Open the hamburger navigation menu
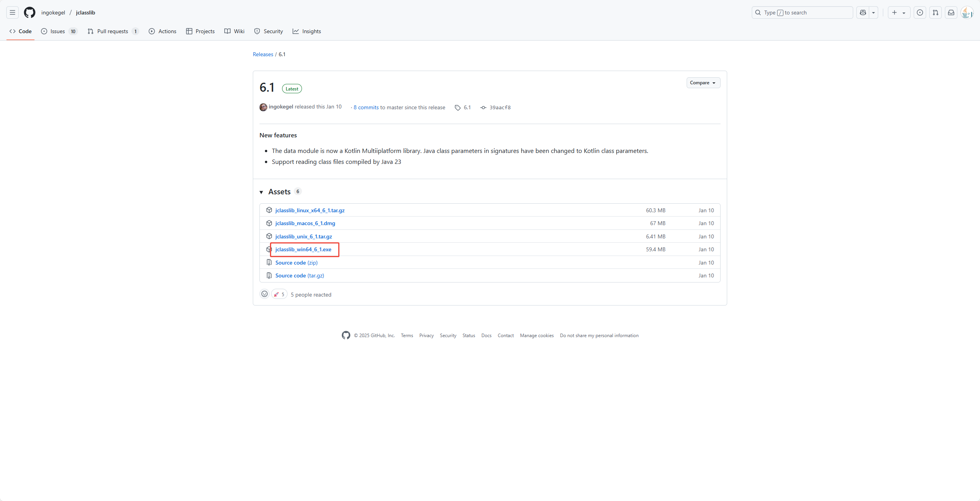The width and height of the screenshot is (980, 501). click(12, 12)
